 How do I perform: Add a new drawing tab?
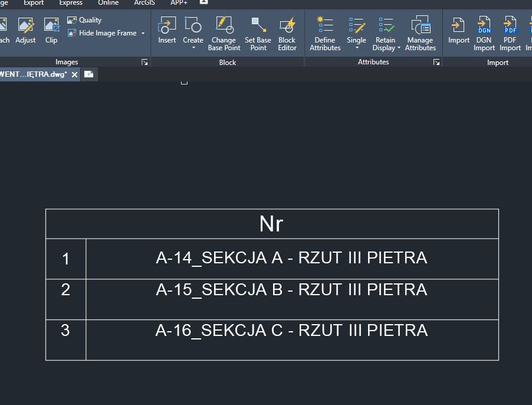[x=88, y=74]
